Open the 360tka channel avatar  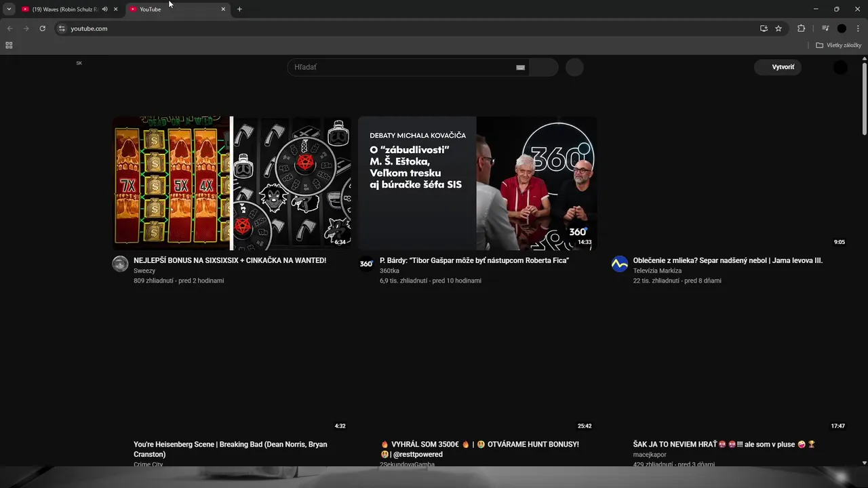click(x=366, y=264)
